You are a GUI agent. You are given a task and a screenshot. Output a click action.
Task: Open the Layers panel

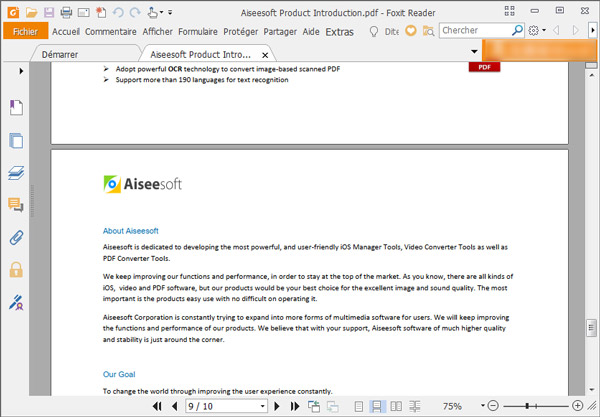coord(16,173)
